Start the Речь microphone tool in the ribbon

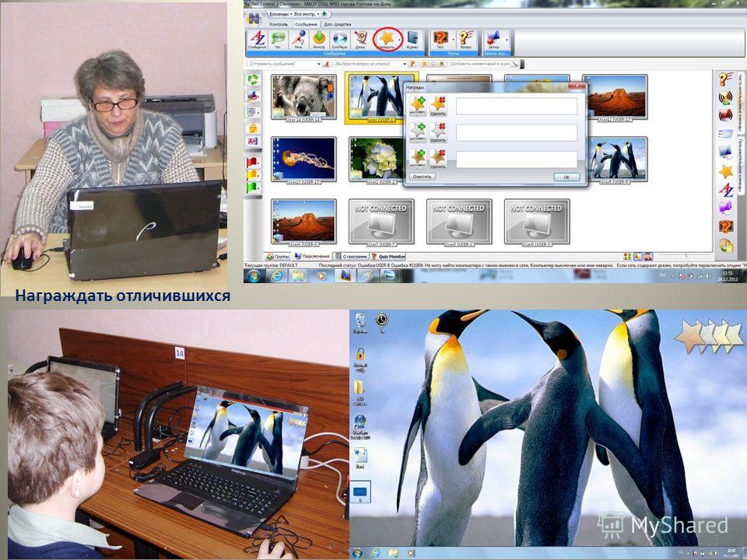(x=299, y=40)
